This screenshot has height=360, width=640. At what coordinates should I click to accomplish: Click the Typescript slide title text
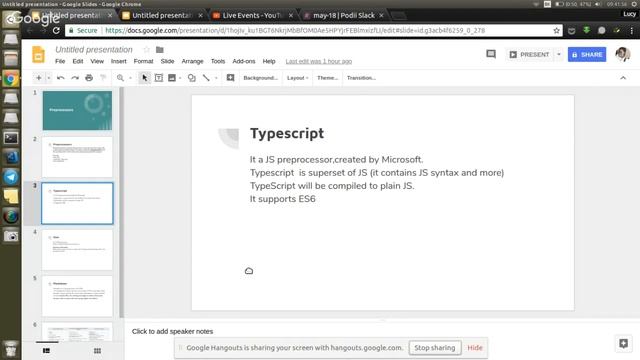[x=287, y=133]
